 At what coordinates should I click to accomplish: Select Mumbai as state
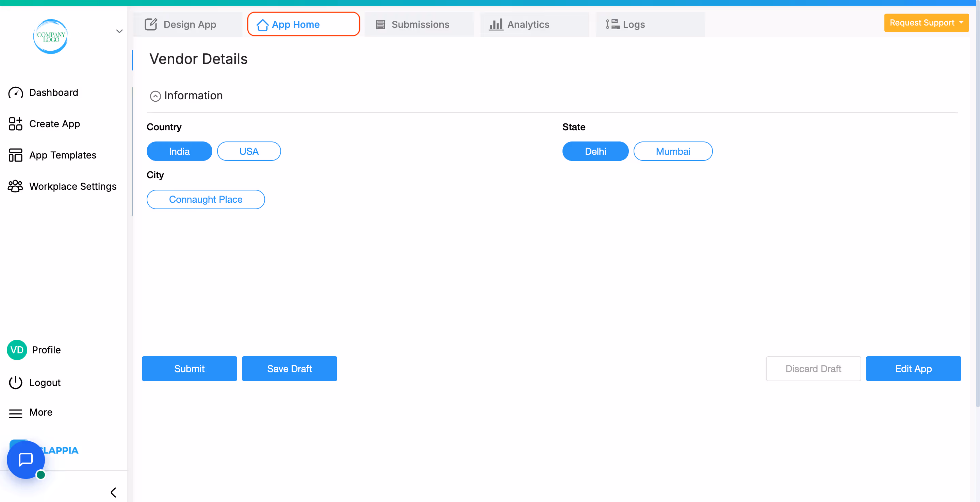673,151
